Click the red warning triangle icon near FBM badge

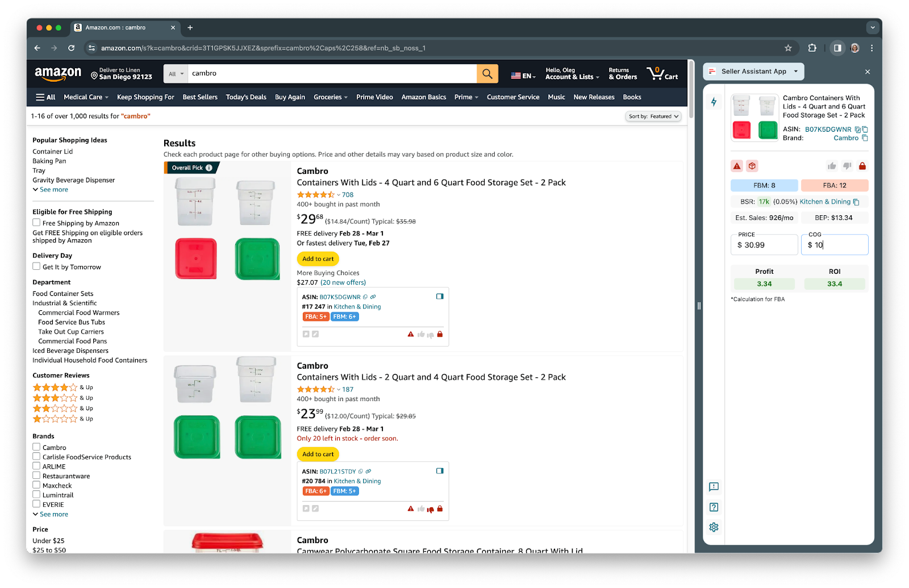[x=737, y=165]
